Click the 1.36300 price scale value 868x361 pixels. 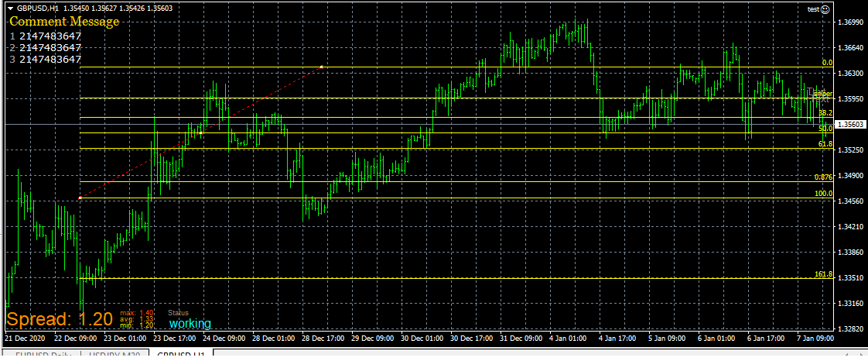(852, 73)
